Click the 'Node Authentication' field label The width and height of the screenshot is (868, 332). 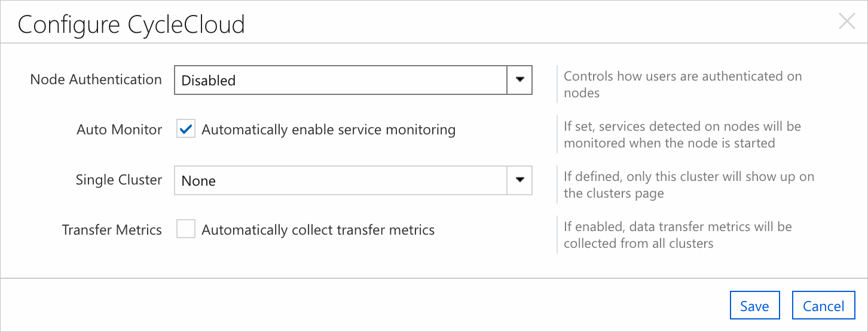coord(96,79)
